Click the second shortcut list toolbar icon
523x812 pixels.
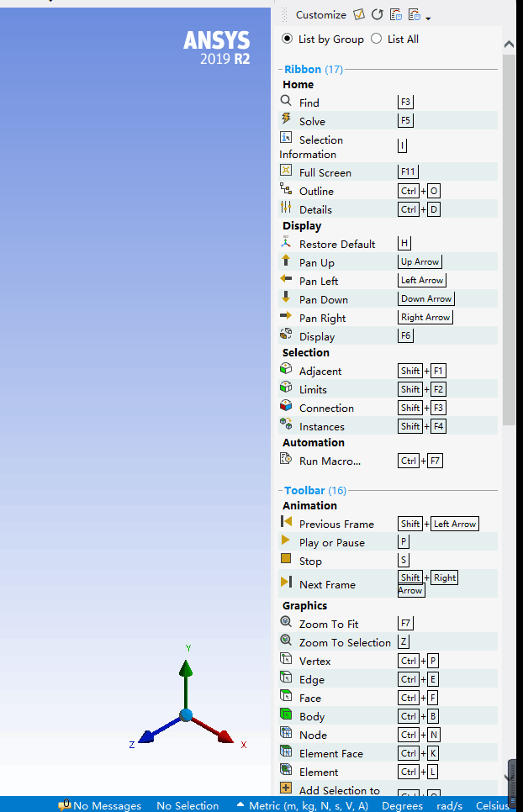(415, 14)
